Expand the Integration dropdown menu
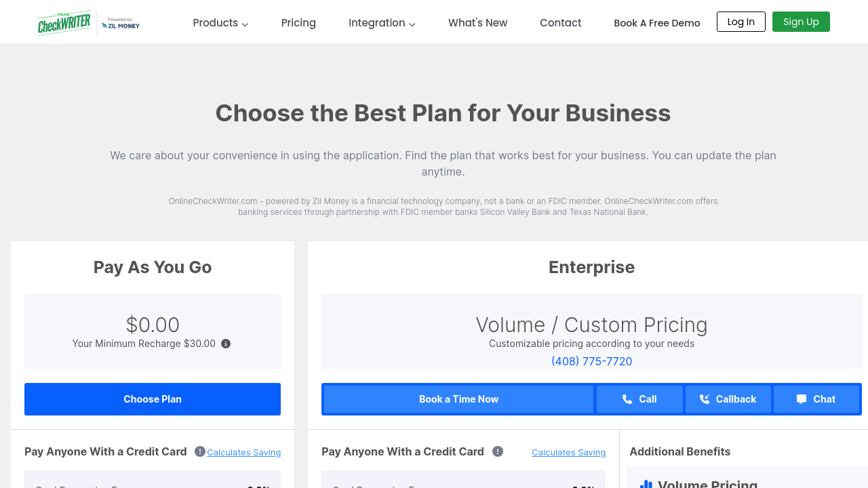This screenshot has width=868, height=488. pos(382,23)
